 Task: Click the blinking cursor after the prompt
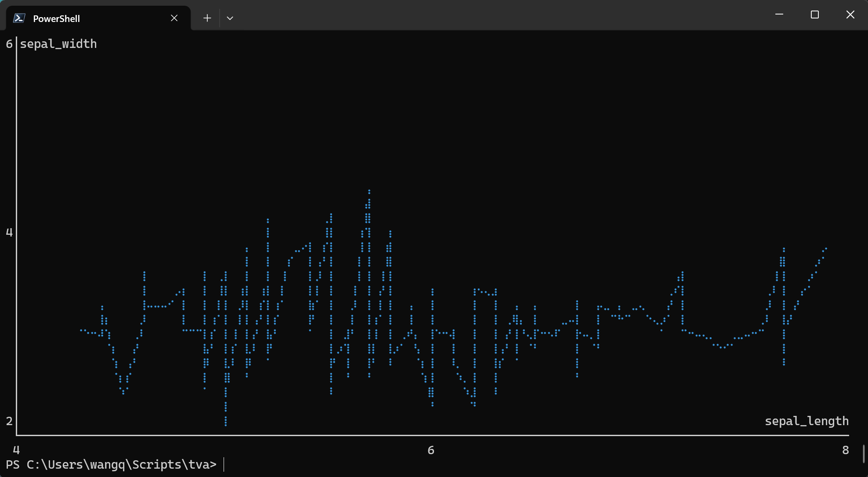coord(224,464)
